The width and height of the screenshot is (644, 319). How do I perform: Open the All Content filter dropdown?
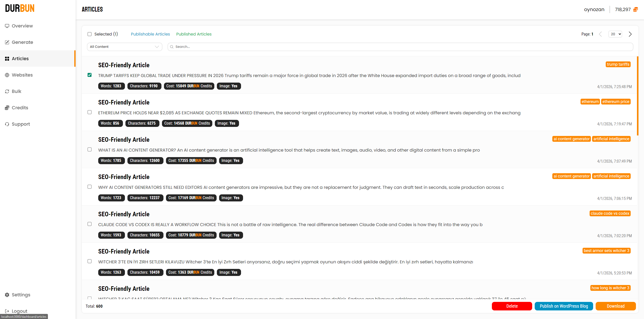(124, 47)
